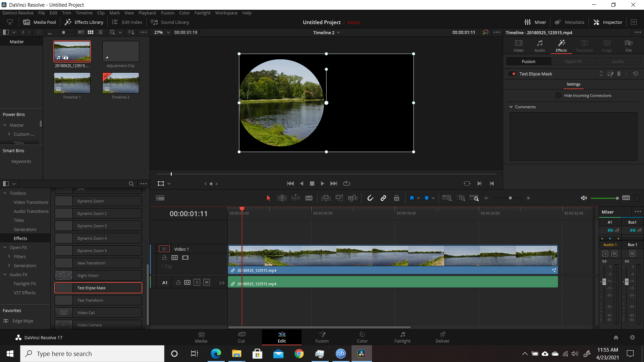644x362 pixels.
Task: Open the Mixer panel
Action: (535, 22)
